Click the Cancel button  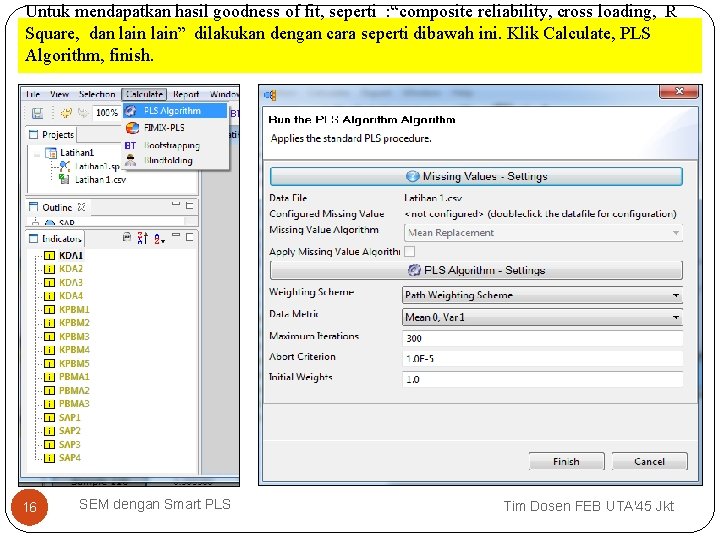[649, 461]
